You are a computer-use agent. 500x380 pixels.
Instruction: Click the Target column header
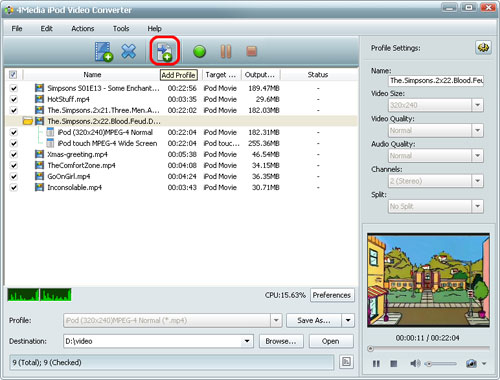coord(221,75)
